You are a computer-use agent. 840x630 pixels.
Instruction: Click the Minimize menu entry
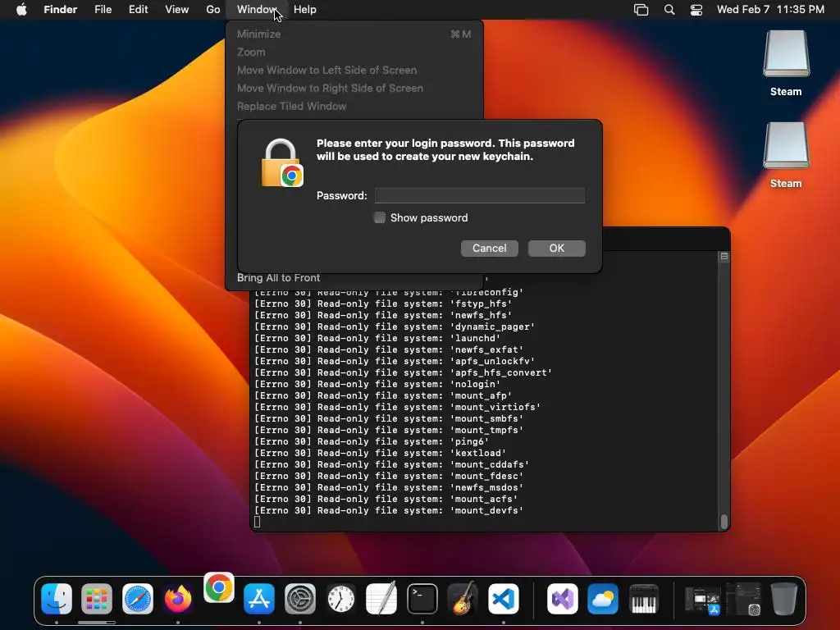[258, 34]
